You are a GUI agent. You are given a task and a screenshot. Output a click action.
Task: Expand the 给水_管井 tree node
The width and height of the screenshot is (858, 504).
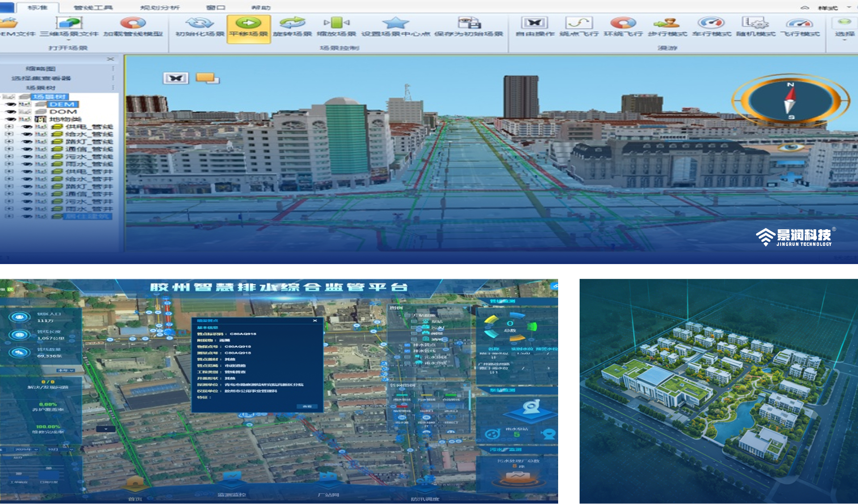click(8, 179)
